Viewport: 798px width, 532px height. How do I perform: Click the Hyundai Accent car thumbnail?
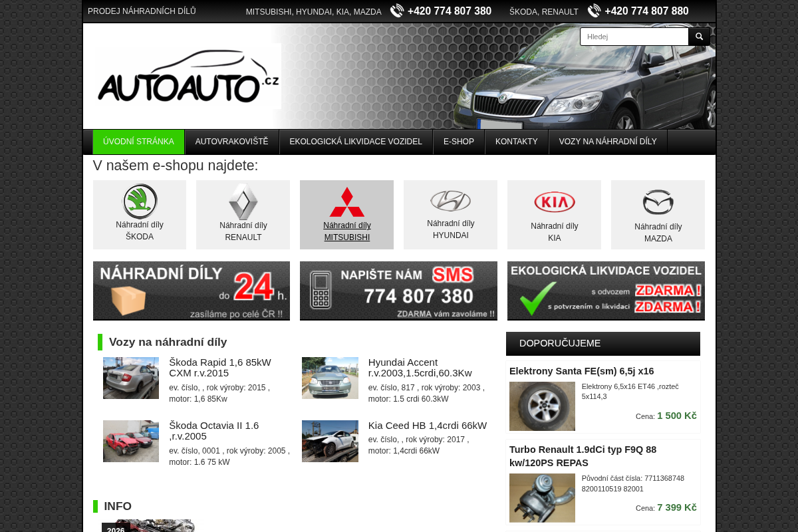click(x=330, y=378)
